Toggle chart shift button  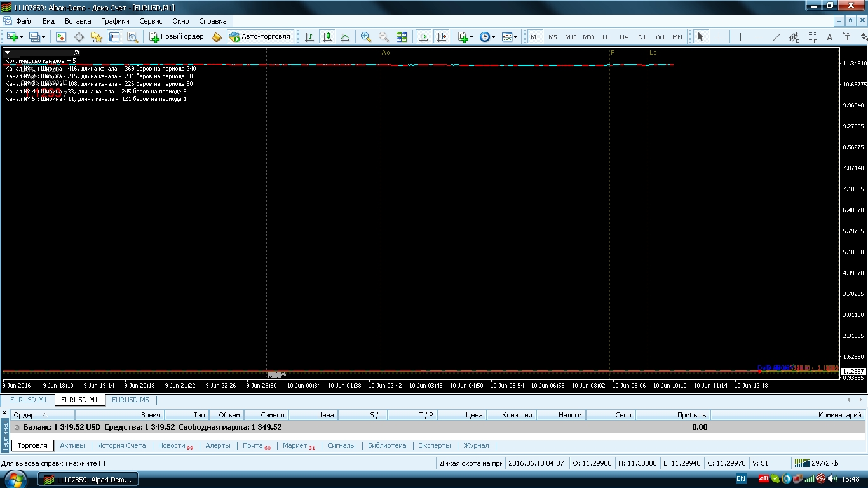pyautogui.click(x=442, y=37)
